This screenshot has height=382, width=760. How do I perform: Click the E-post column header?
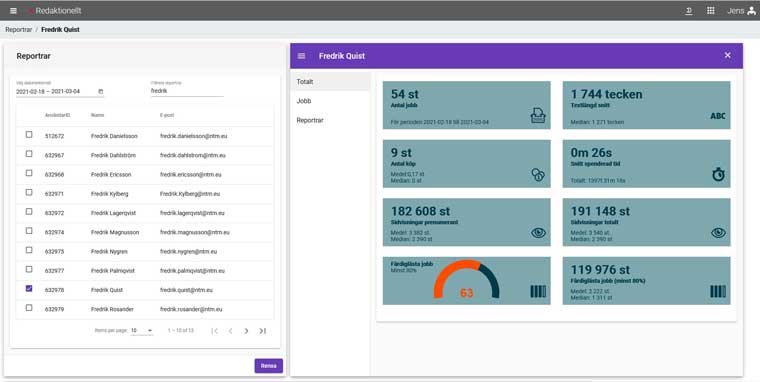tap(167, 115)
